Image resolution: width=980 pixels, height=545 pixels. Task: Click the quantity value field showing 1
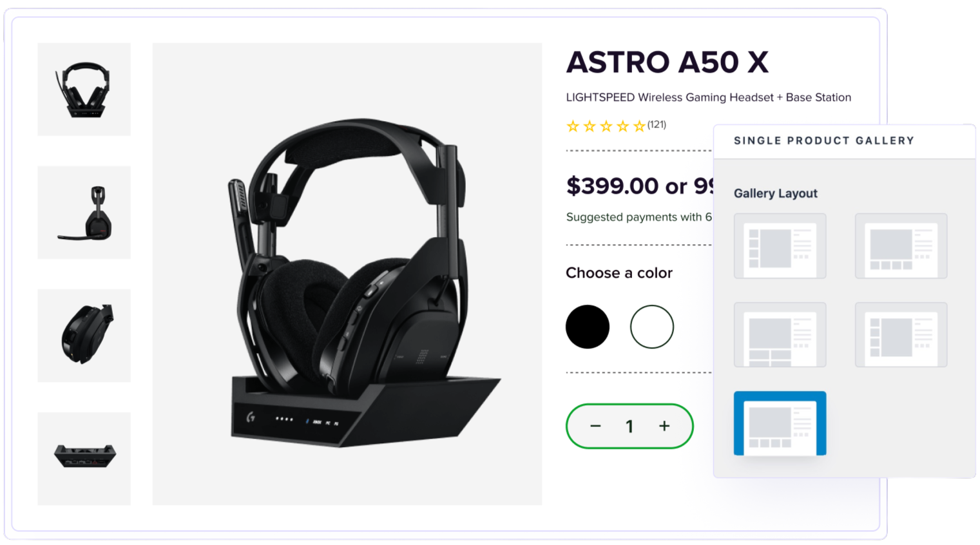629,426
